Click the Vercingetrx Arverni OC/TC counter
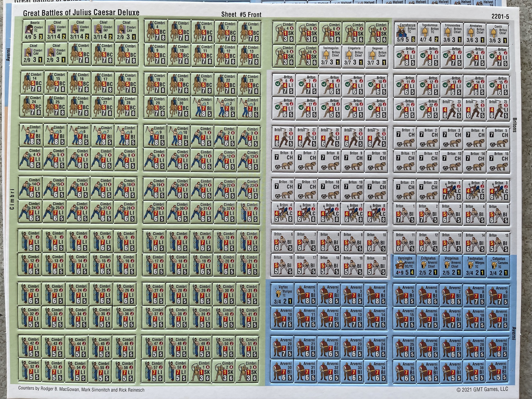The height and width of the screenshot is (399, 532). [x=405, y=266]
